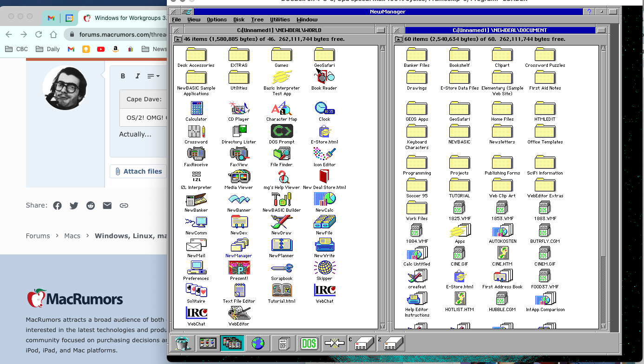Click the browser reload button
This screenshot has width=644, height=364.
coord(39,34)
